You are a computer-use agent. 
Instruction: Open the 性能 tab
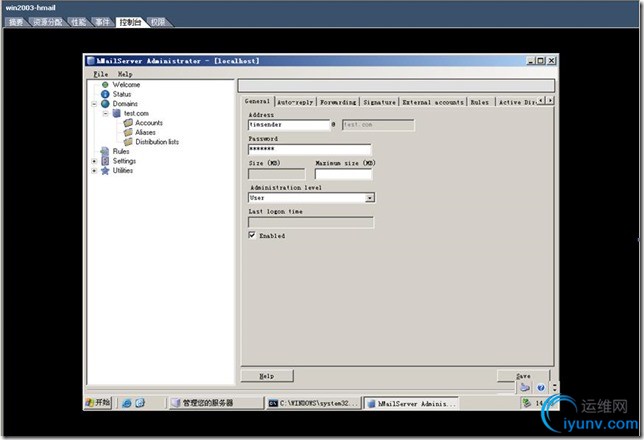(x=79, y=22)
